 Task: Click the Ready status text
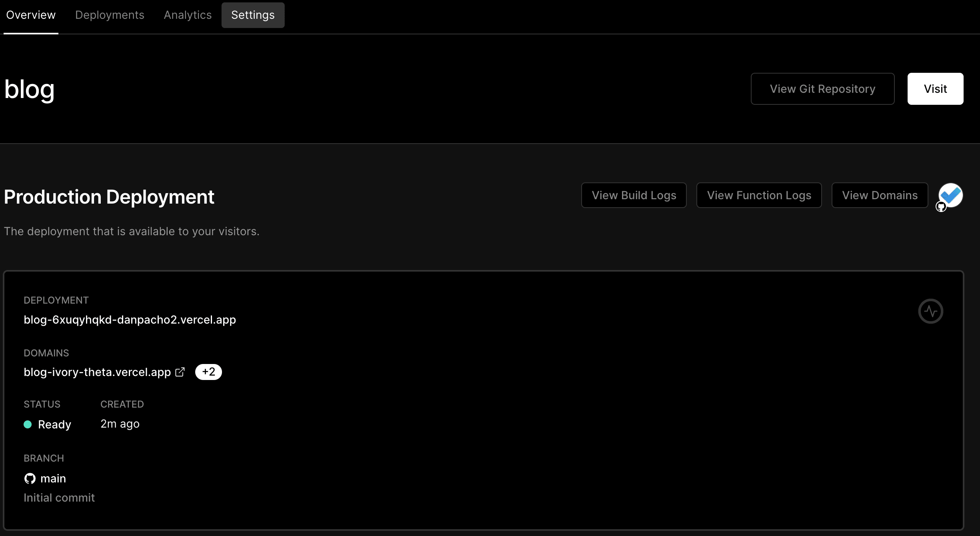tap(54, 424)
